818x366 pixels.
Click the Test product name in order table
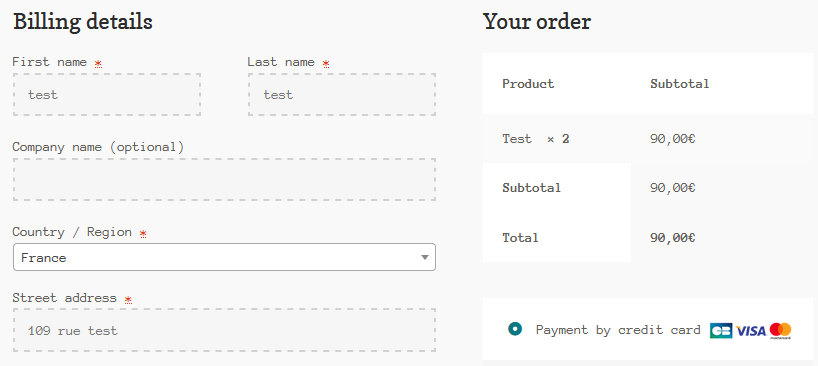pyautogui.click(x=517, y=139)
